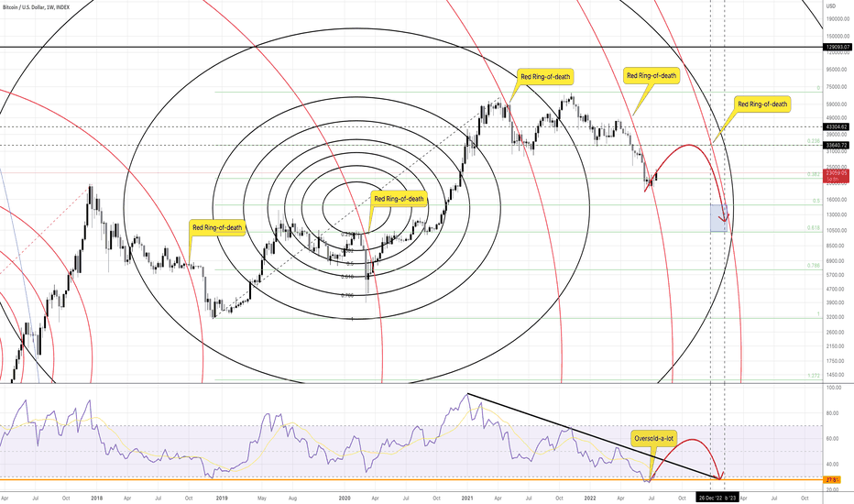Click the 2018 year label on the time axis
The width and height of the screenshot is (854, 504).
pyautogui.click(x=97, y=498)
